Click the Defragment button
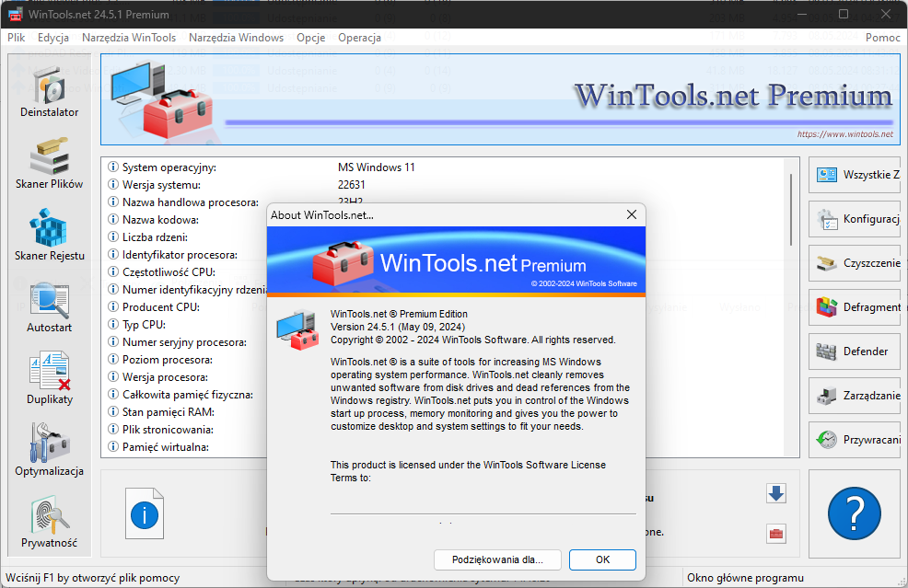908x588 pixels. tap(855, 307)
